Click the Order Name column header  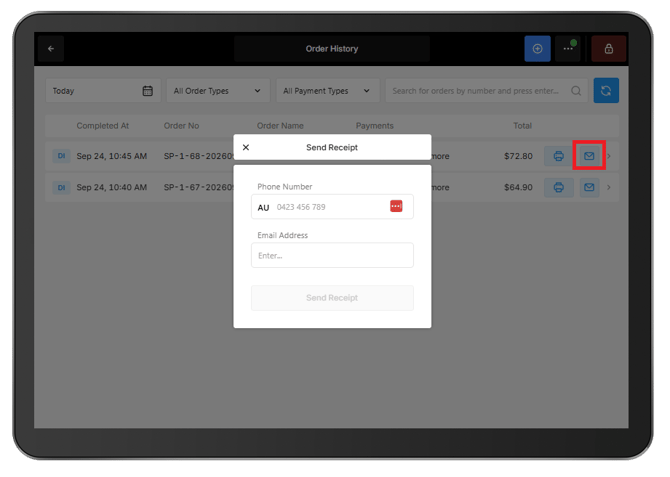point(280,126)
